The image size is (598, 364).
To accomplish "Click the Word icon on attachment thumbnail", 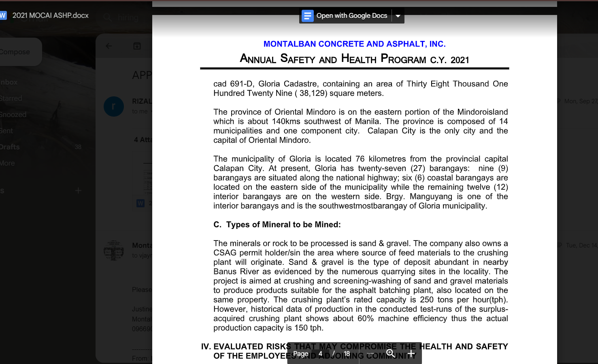I will tap(140, 203).
